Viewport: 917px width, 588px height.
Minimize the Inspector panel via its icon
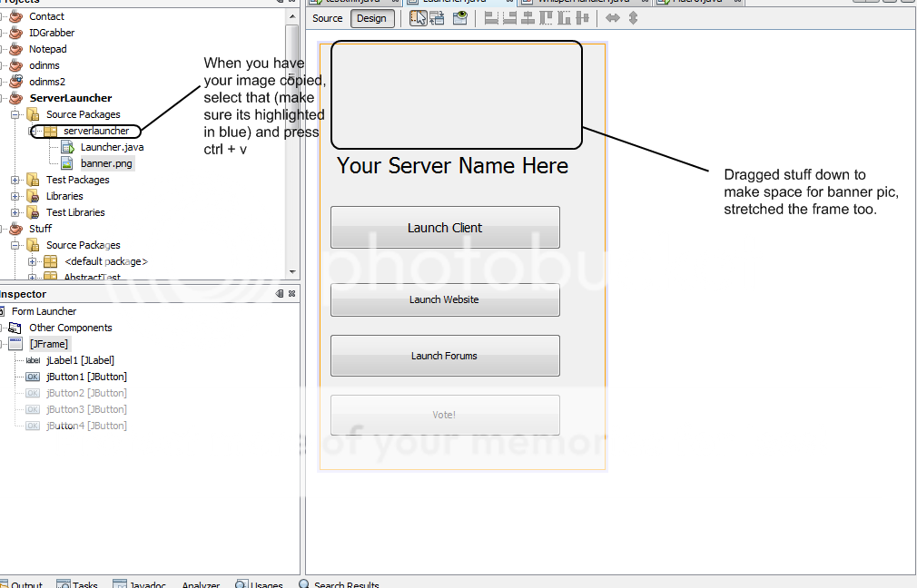[x=280, y=294]
